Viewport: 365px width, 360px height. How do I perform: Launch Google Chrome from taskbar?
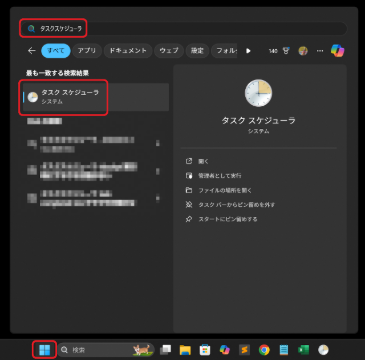264,350
